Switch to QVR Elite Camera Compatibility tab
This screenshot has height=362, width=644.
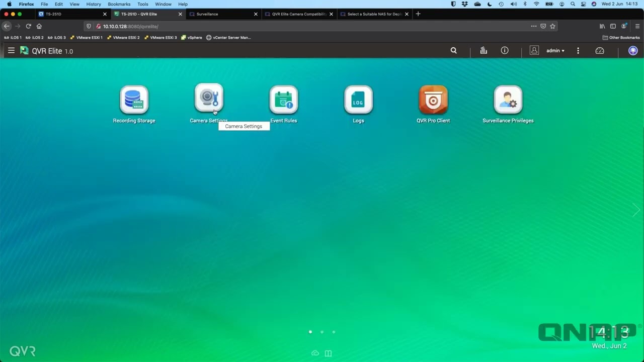coord(299,14)
